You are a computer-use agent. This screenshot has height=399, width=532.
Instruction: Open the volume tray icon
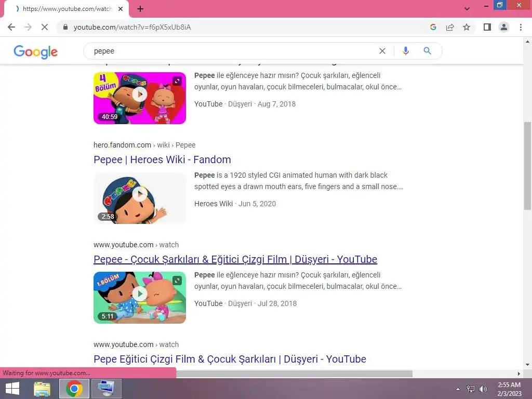coord(483,389)
